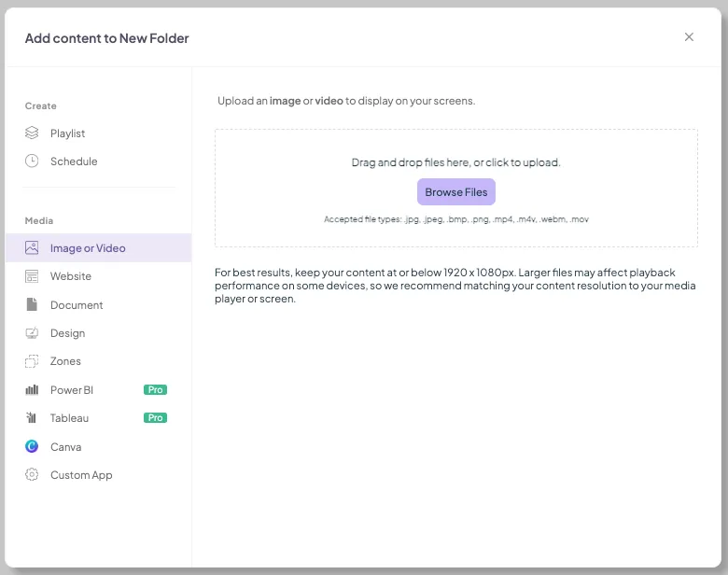728x575 pixels.
Task: Select Image or Video media type
Action: [x=98, y=248]
